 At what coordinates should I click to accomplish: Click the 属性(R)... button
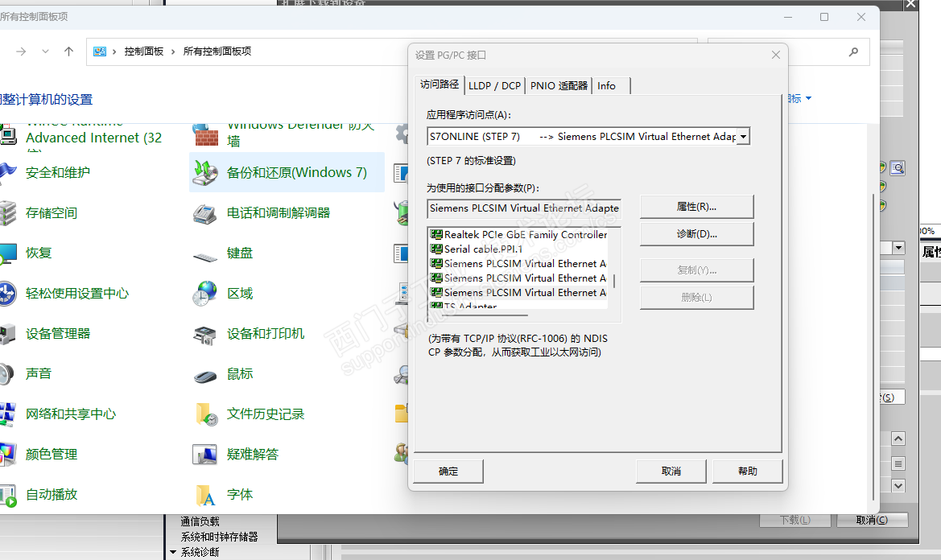click(697, 207)
